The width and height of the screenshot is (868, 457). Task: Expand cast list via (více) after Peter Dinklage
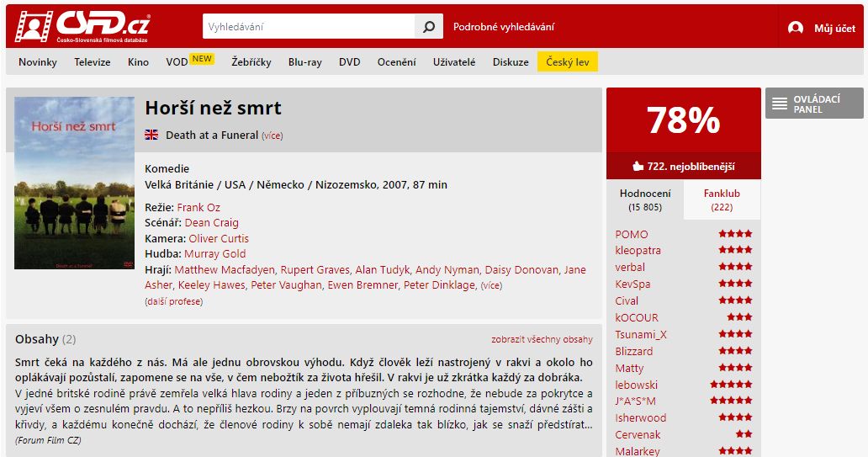coord(491,286)
